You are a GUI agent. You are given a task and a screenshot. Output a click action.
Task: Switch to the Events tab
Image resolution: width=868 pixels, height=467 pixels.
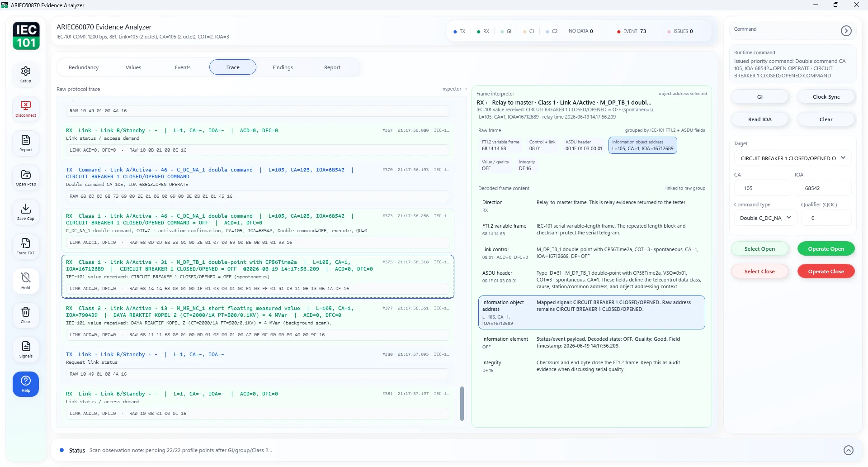[183, 67]
